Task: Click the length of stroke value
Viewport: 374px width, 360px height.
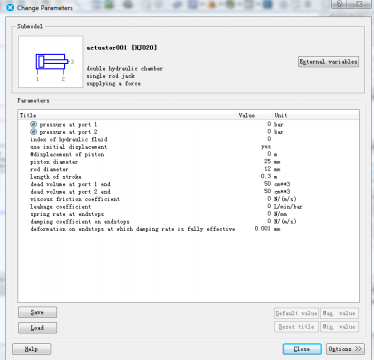Action: (x=266, y=176)
